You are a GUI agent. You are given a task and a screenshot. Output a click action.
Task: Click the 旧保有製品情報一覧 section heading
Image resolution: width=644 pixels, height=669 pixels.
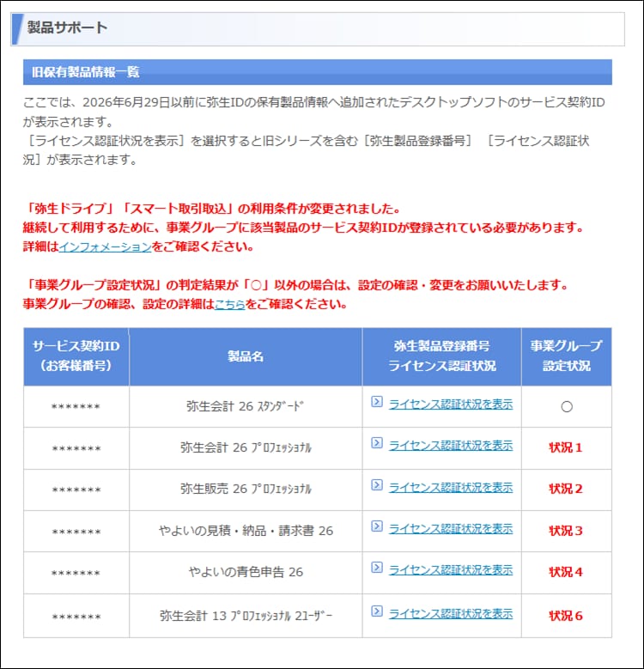pos(85,71)
